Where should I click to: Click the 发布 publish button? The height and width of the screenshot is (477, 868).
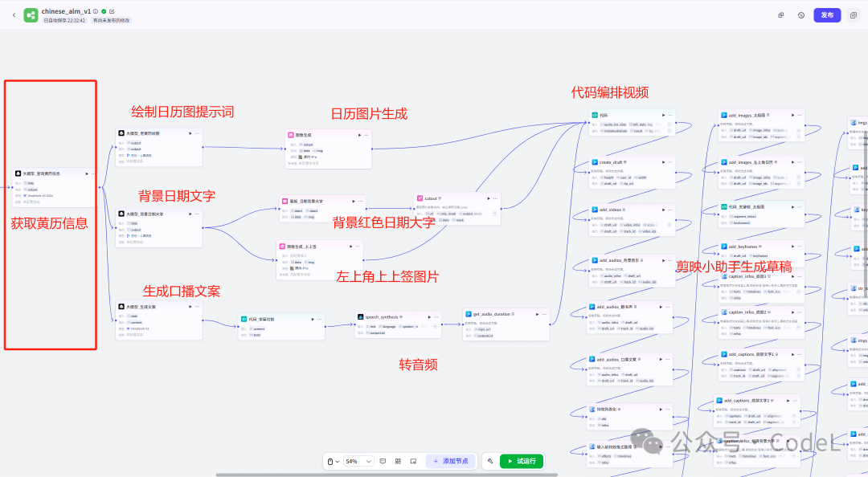[x=827, y=15]
